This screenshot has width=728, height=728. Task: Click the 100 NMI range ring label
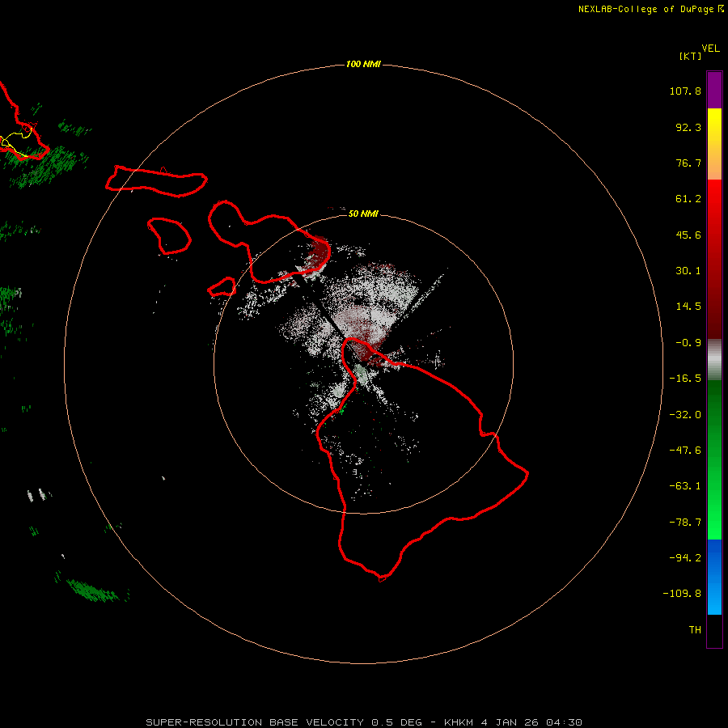[x=363, y=64]
